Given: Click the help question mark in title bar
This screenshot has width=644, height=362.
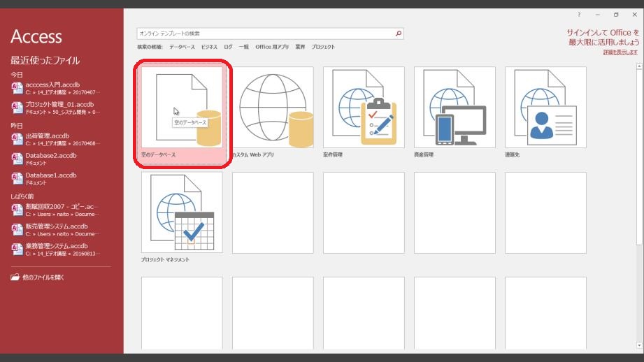Looking at the screenshot, I should coord(579,15).
